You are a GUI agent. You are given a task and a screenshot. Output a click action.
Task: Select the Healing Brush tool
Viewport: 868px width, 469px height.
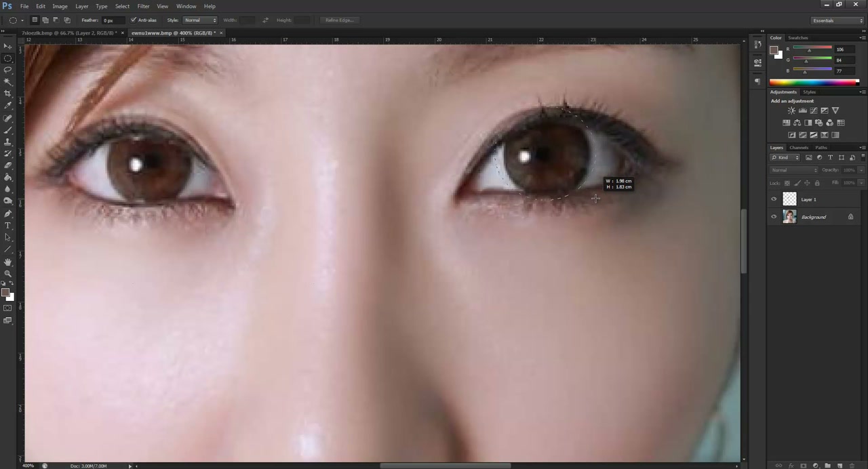pos(7,119)
